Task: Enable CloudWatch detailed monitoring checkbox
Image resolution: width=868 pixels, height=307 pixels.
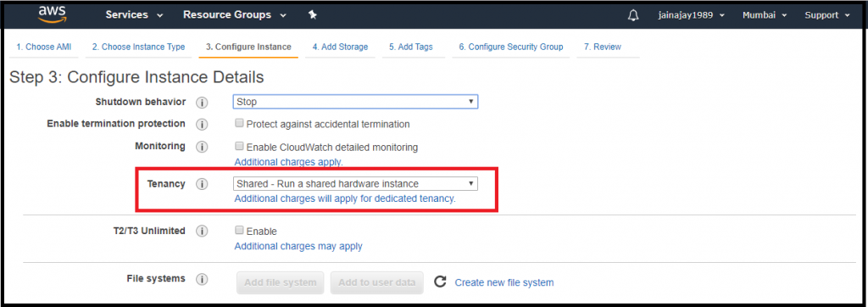Action: coord(239,147)
